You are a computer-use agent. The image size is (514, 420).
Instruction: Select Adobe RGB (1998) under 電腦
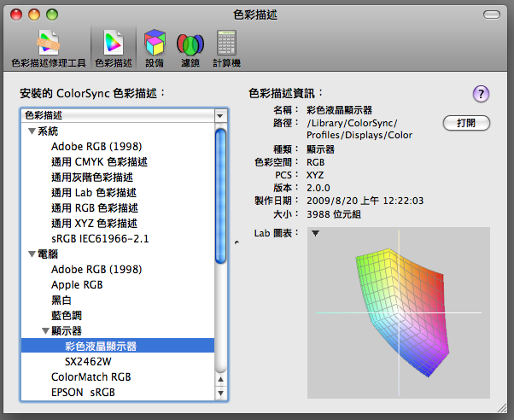click(96, 270)
